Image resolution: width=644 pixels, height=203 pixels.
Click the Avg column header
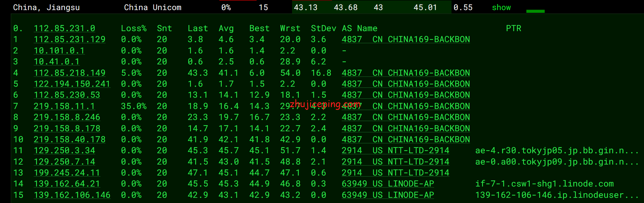coord(226,28)
